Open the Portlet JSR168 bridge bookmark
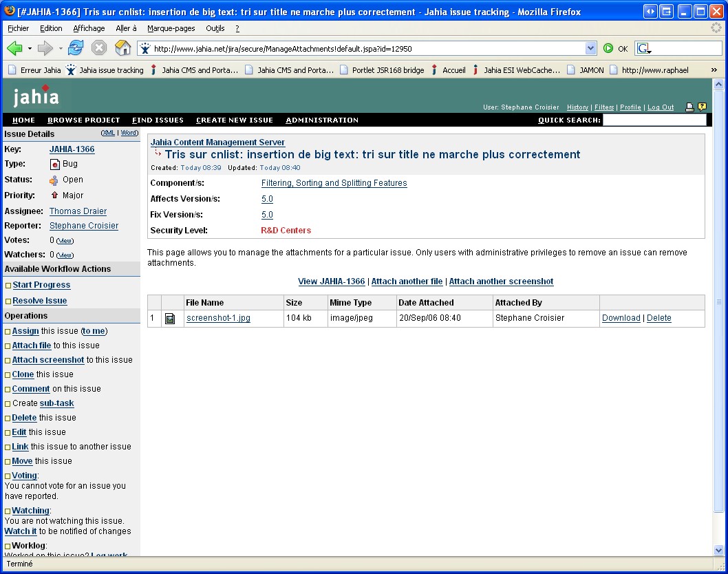The height and width of the screenshot is (574, 728). (382, 70)
